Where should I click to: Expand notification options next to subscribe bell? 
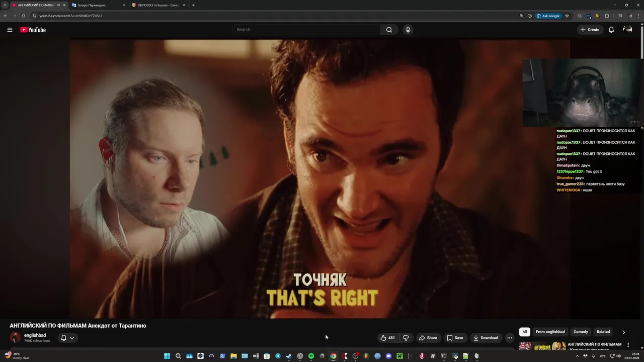(72, 338)
